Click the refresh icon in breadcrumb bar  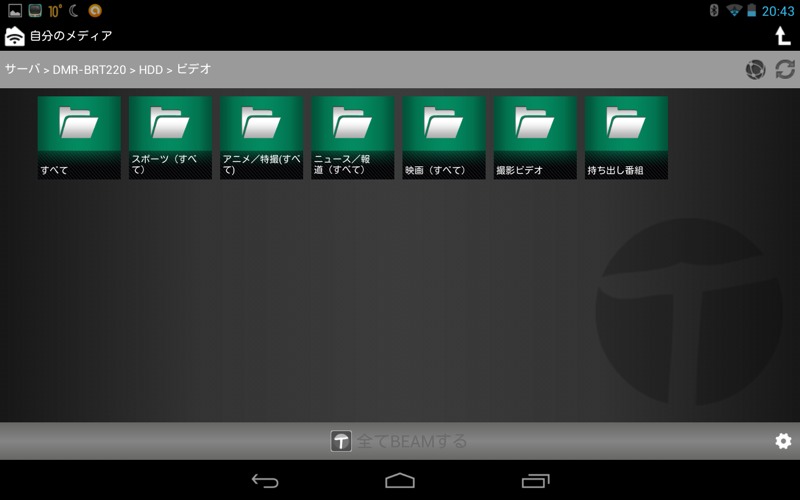click(x=785, y=69)
